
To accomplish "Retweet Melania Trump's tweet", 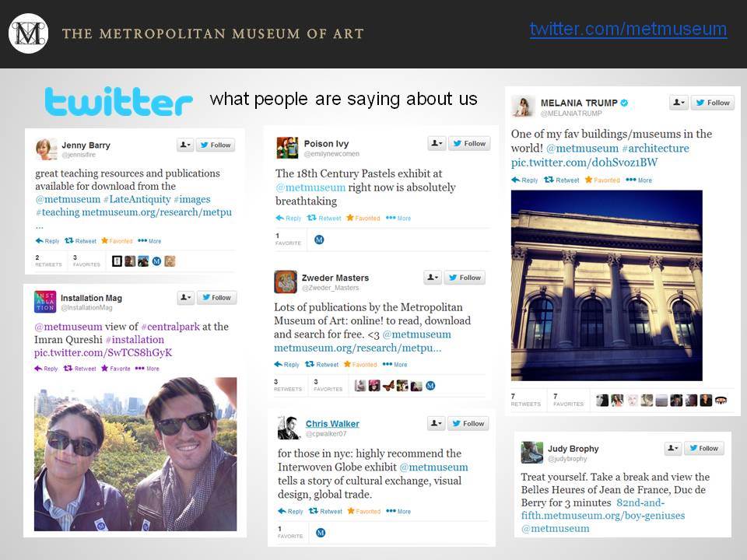I will 562,180.
